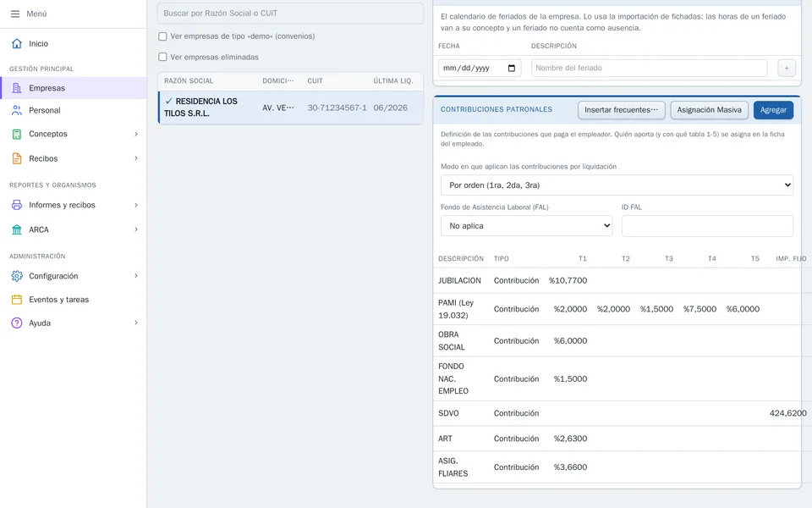Image resolution: width=812 pixels, height=508 pixels.
Task: Expand the Ayuda submenu chevron
Action: [136, 323]
